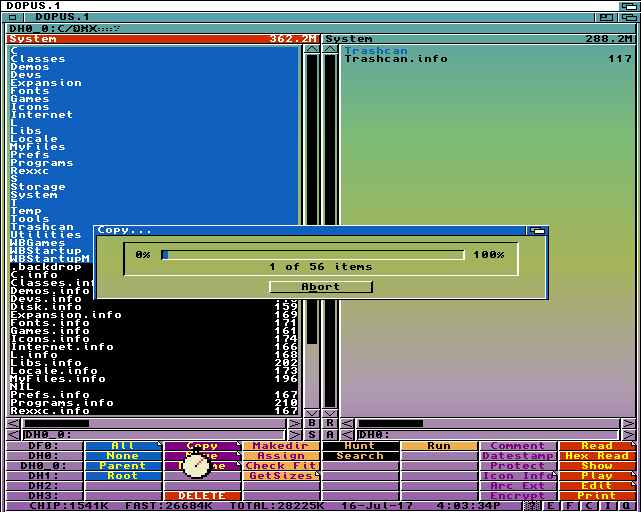Image resolution: width=641 pixels, height=512 pixels.
Task: Create a directory with Makedir
Action: [281, 446]
